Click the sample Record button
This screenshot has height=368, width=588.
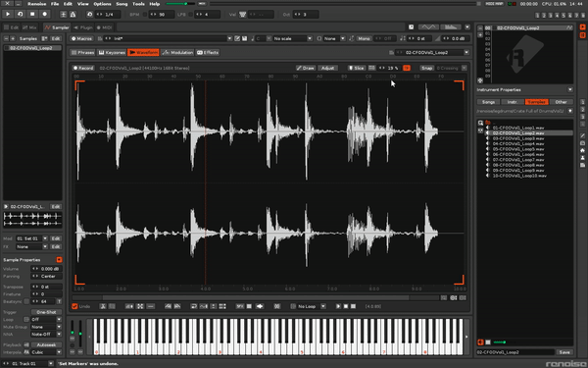point(83,68)
